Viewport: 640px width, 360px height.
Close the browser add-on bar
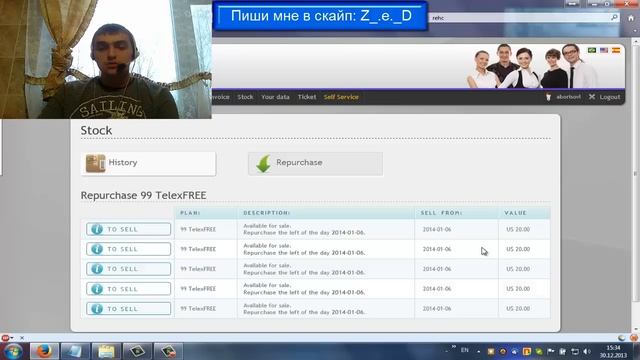click(x=22, y=338)
